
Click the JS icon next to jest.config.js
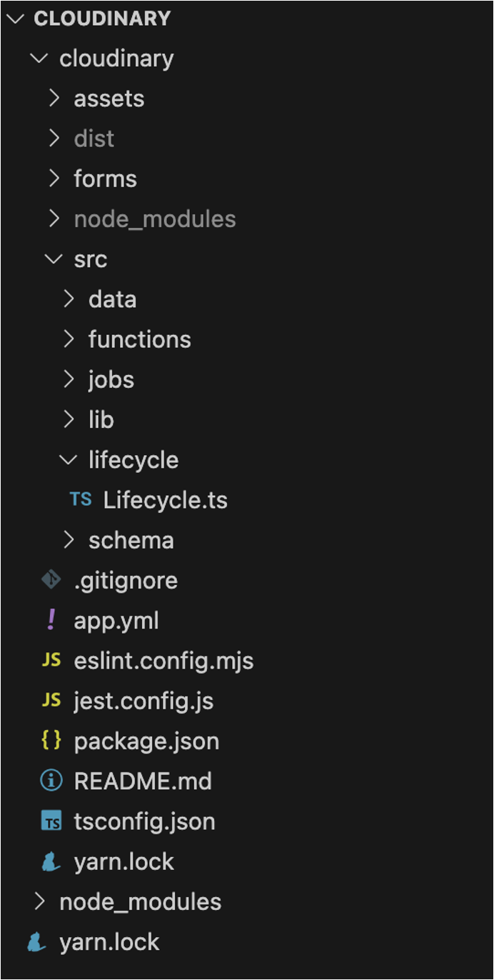pyautogui.click(x=51, y=700)
